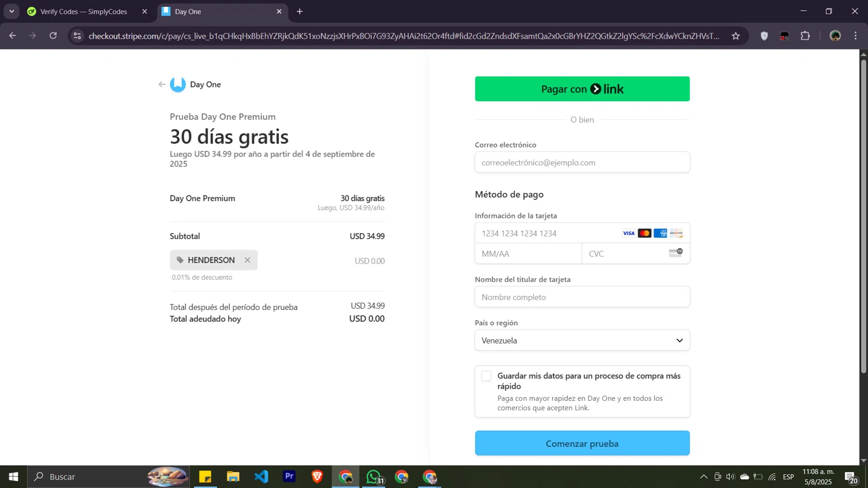
Task: Open WhatsApp from the taskbar
Action: click(x=374, y=477)
